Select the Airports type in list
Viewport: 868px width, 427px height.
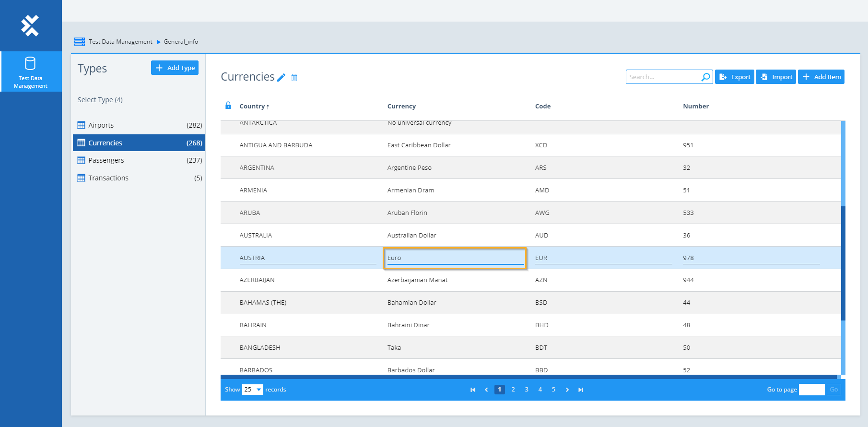point(101,125)
